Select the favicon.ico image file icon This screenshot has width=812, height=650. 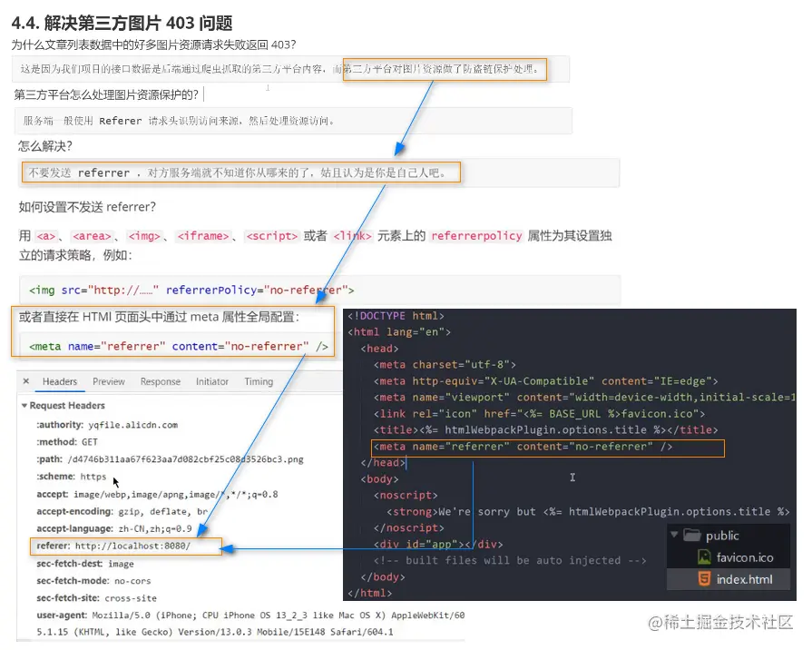pos(704,557)
